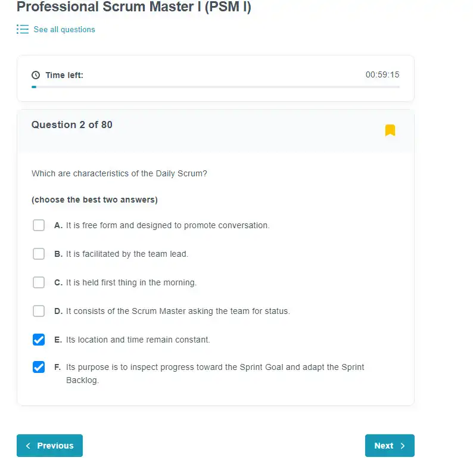The height and width of the screenshot is (476, 473).
Task: Uncheck answer F inspect progress Sprint Goal
Action: point(39,367)
